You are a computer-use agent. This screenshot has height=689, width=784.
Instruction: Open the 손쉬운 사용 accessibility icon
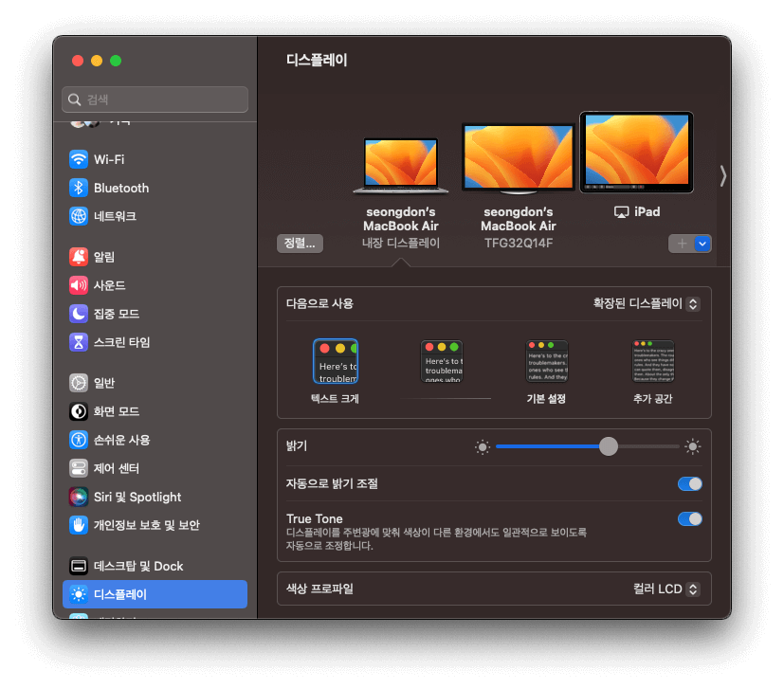coord(79,440)
